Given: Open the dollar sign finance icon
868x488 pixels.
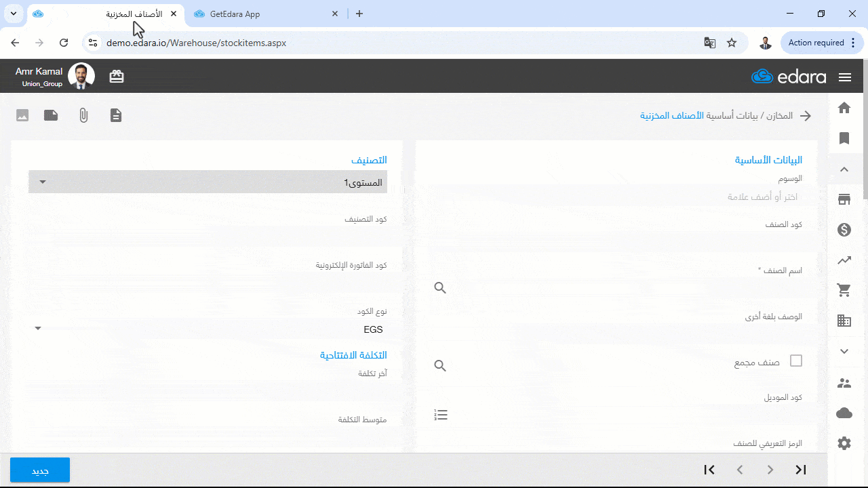Looking at the screenshot, I should (x=844, y=230).
